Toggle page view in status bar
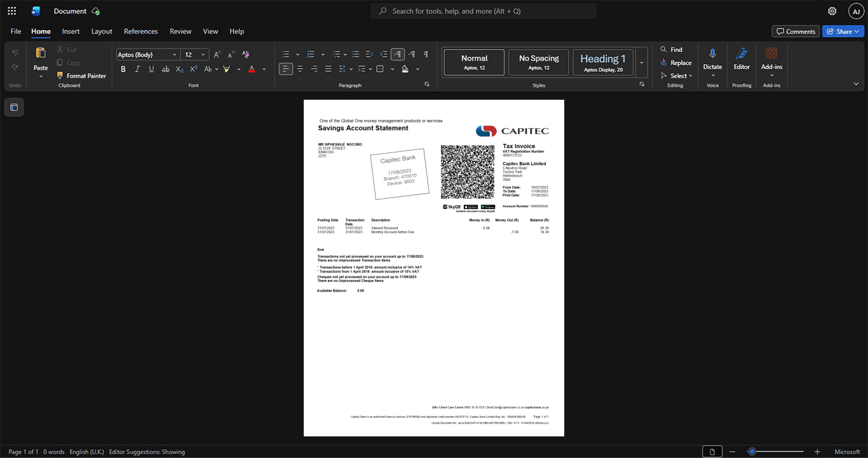The image size is (868, 458). pyautogui.click(x=712, y=452)
